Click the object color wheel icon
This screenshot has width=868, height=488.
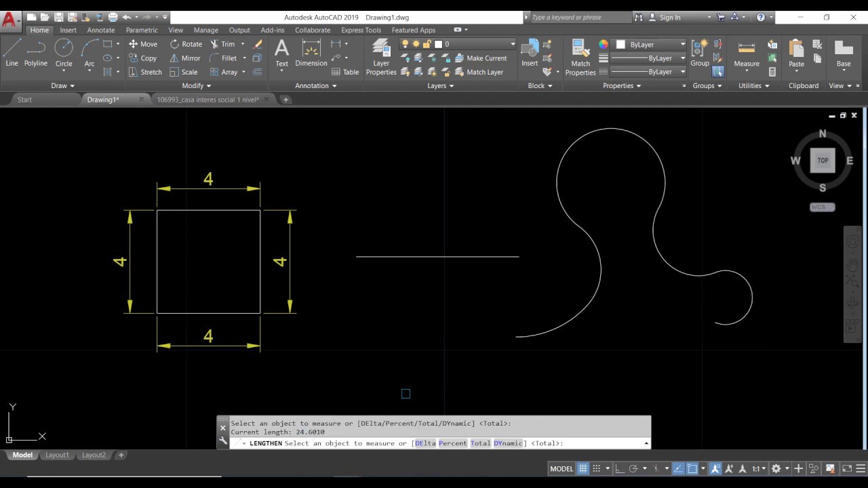(603, 44)
